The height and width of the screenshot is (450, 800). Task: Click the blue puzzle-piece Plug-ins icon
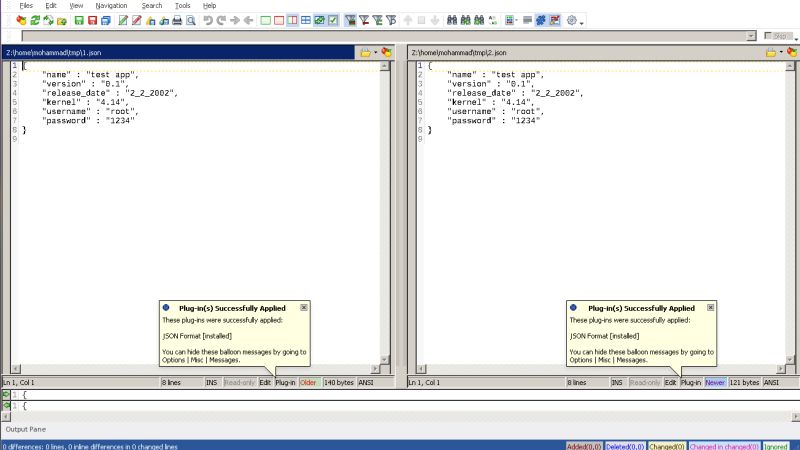tap(541, 20)
